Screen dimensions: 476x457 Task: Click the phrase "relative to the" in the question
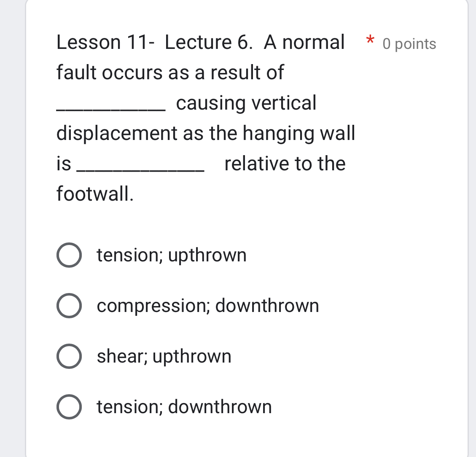pos(285,164)
